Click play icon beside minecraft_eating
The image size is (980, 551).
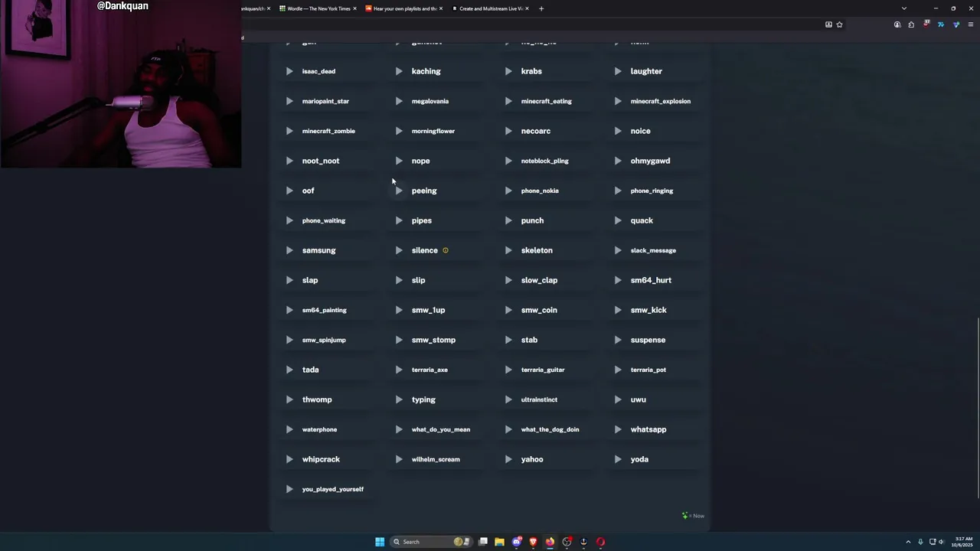click(508, 101)
